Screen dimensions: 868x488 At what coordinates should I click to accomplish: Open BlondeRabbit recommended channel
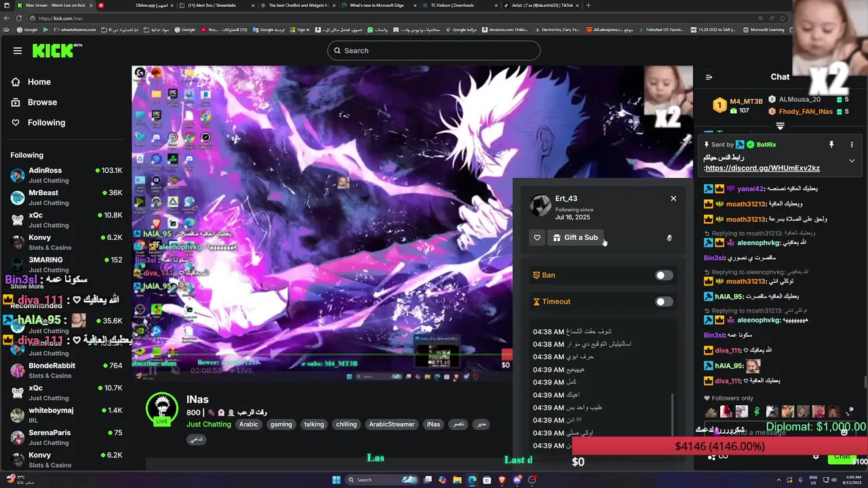point(66,370)
